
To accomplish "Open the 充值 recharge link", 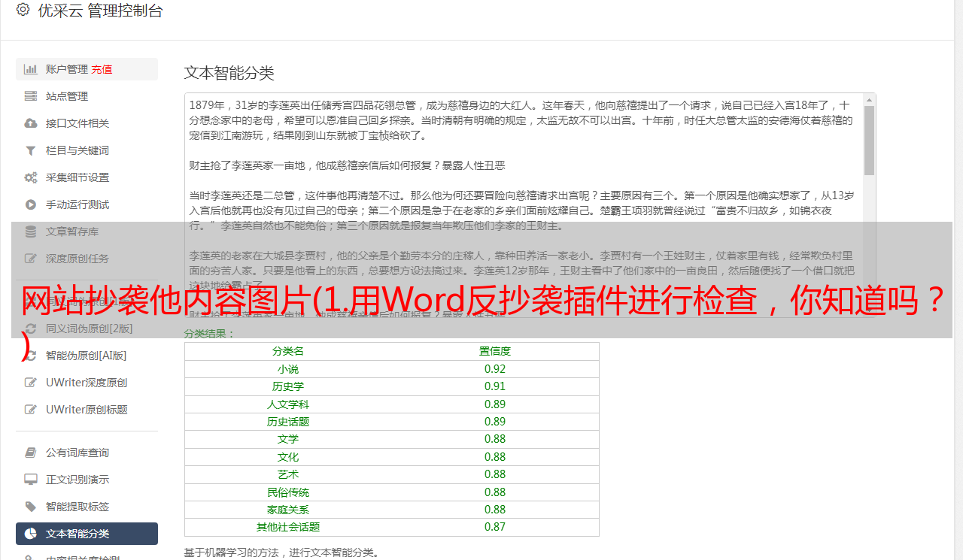I will [102, 69].
